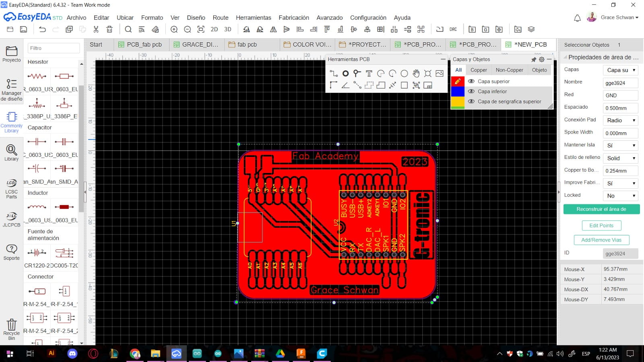Switch to the GRACE_DI... tab
The width and height of the screenshot is (644, 362).
click(196, 45)
